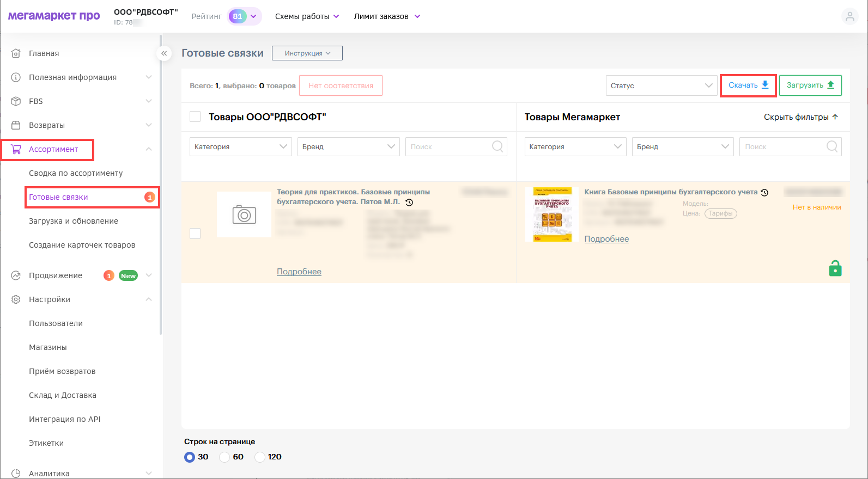Open Подробнее link under seller product

(x=299, y=272)
